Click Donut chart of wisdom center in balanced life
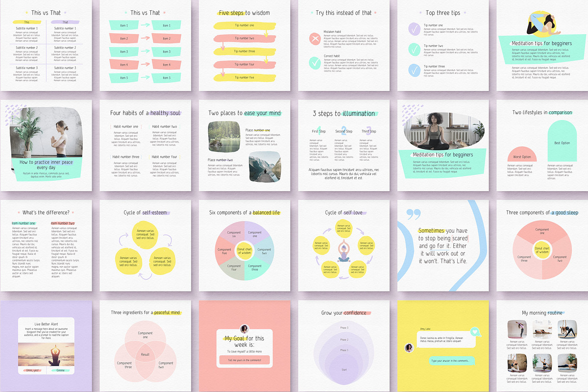 point(245,251)
